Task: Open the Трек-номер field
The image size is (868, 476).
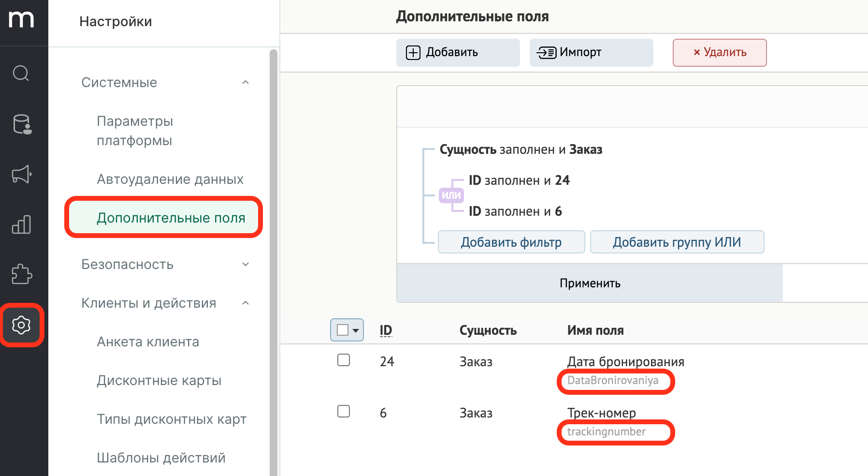Action: pos(602,413)
